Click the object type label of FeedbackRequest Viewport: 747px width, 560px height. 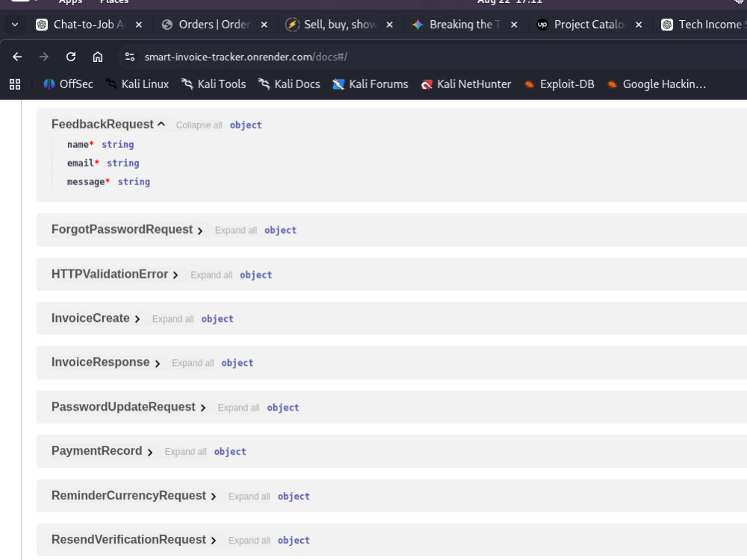246,125
